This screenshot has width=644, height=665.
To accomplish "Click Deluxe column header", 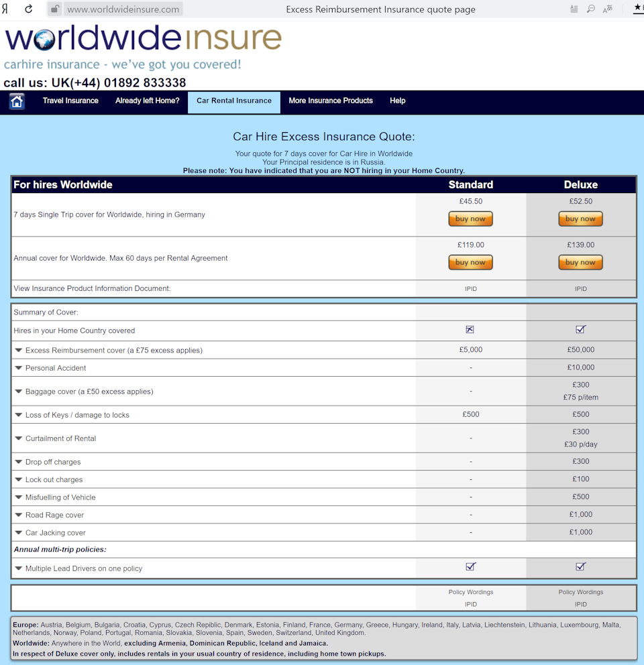I will click(x=581, y=185).
